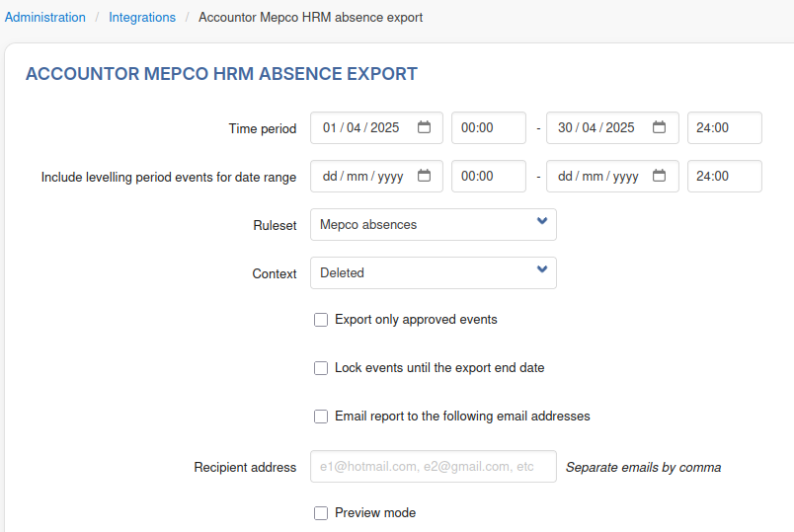Open calendar picker for Time period end date
The width and height of the screenshot is (794, 532).
(659, 127)
